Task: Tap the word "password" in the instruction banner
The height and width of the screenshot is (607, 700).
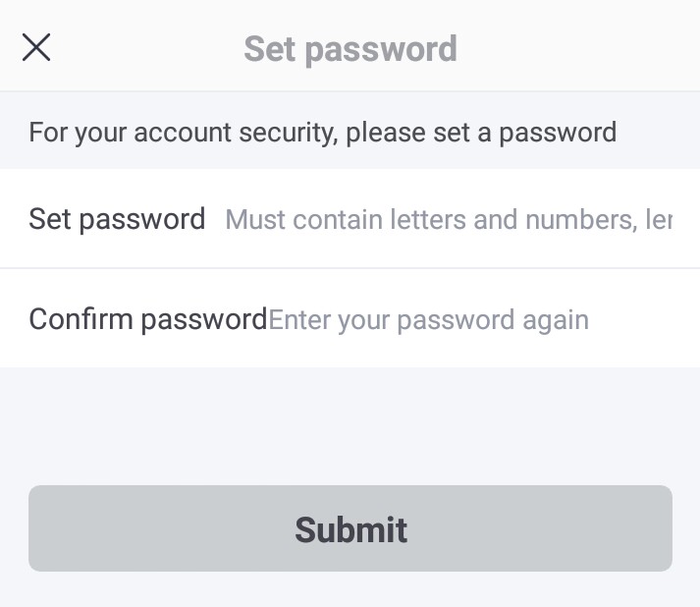Action: pyautogui.click(x=558, y=132)
